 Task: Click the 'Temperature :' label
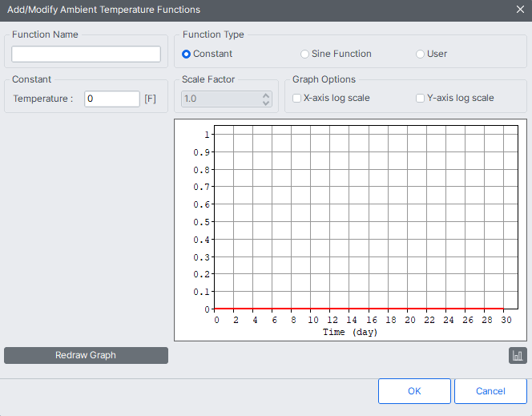point(43,99)
